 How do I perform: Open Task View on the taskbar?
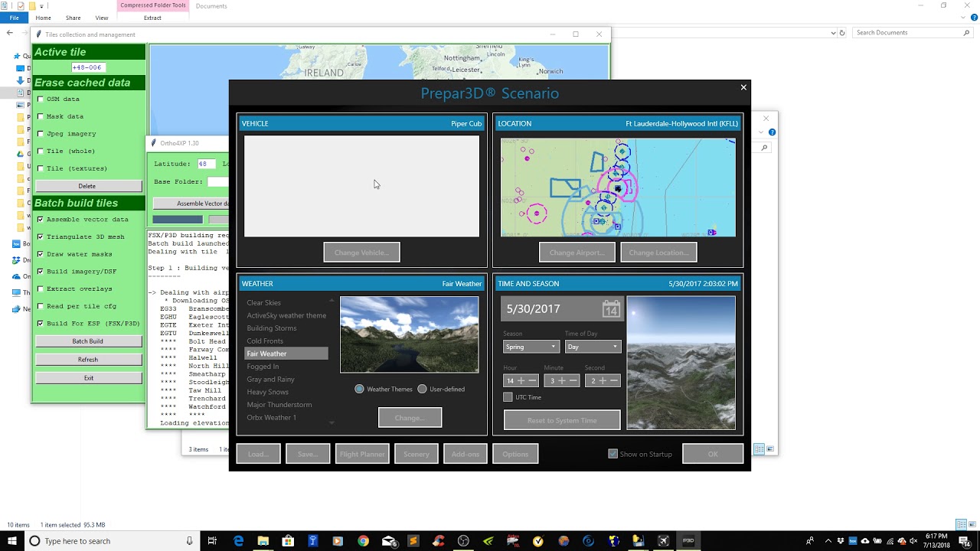point(212,541)
